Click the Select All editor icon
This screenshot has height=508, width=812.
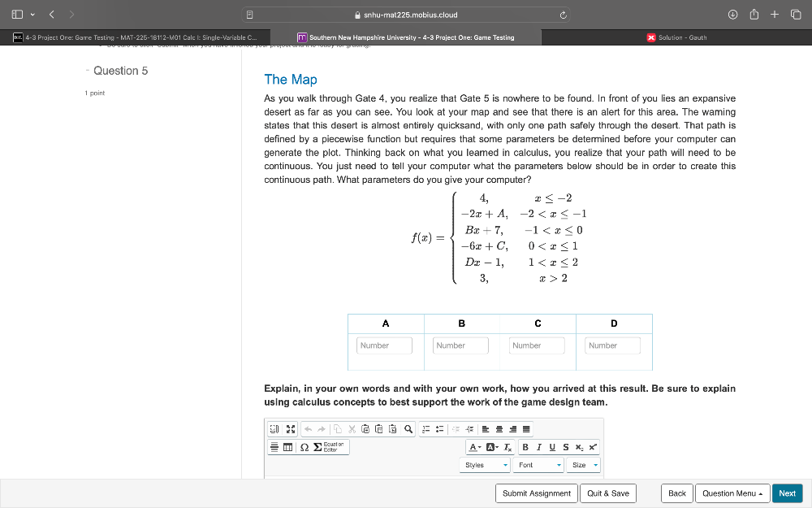[x=274, y=429]
